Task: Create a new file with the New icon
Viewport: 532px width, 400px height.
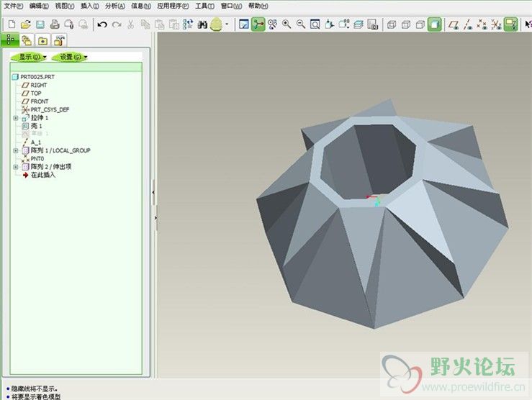Action: [x=12, y=24]
